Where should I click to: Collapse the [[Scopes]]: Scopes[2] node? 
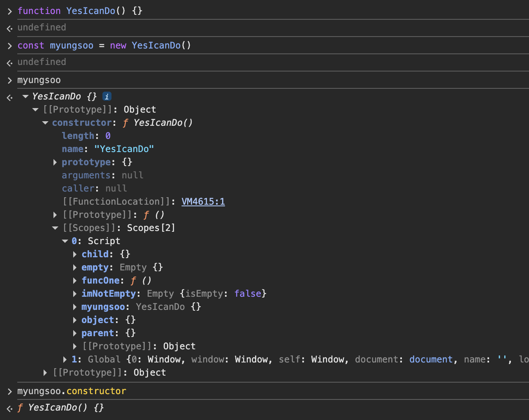coord(55,228)
